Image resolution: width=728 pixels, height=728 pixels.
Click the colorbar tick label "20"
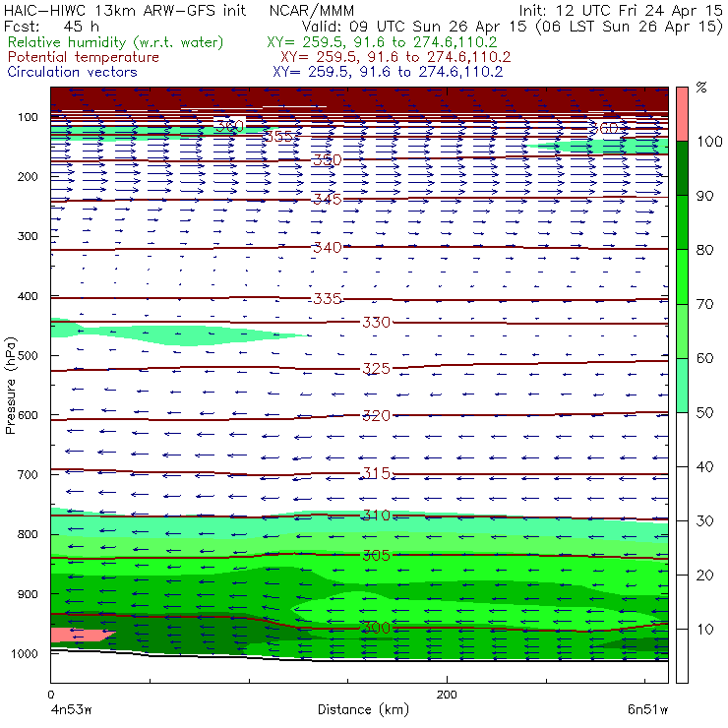coord(704,576)
